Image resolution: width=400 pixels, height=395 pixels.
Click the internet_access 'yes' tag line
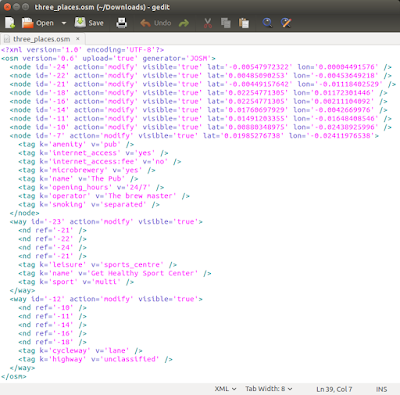pos(93,153)
